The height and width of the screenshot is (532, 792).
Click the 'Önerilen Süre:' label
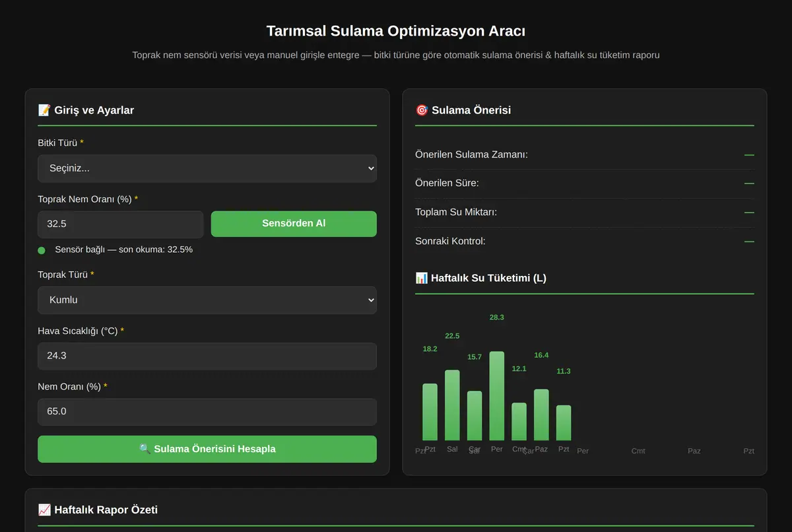pos(447,183)
